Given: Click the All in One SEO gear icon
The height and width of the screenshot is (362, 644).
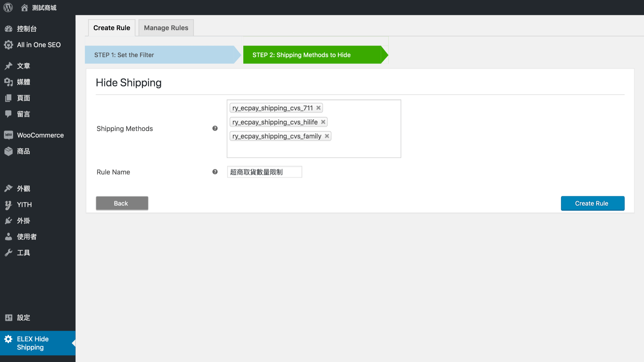Looking at the screenshot, I should (x=8, y=45).
